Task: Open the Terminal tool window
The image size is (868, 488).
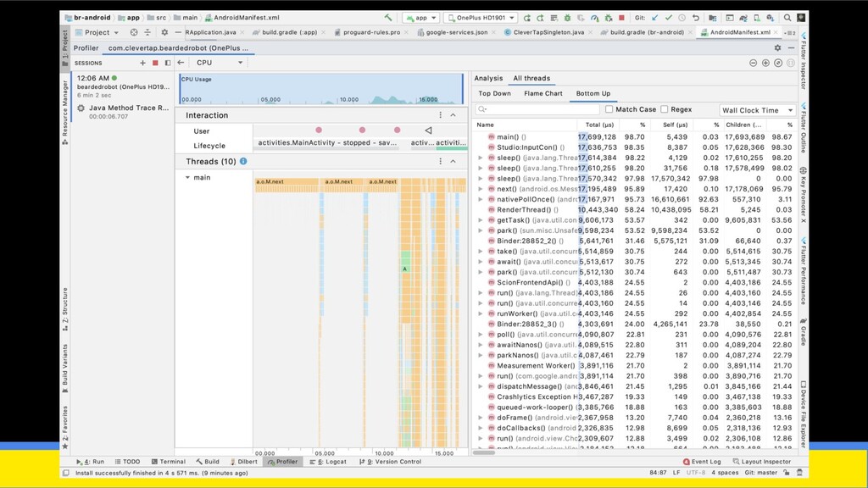Action: (x=169, y=462)
